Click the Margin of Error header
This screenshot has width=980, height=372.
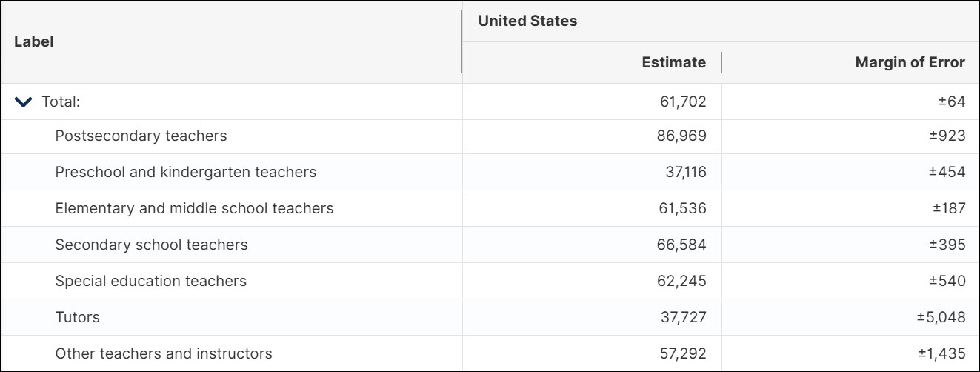910,62
